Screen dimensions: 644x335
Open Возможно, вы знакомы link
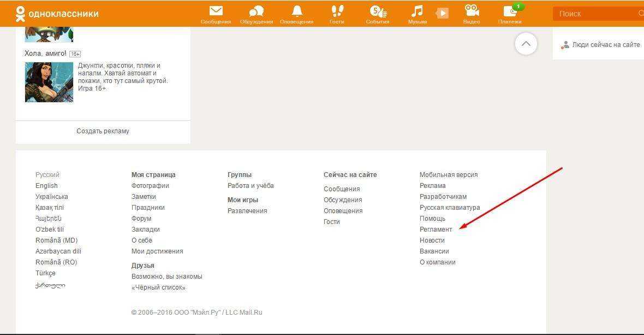(x=167, y=276)
